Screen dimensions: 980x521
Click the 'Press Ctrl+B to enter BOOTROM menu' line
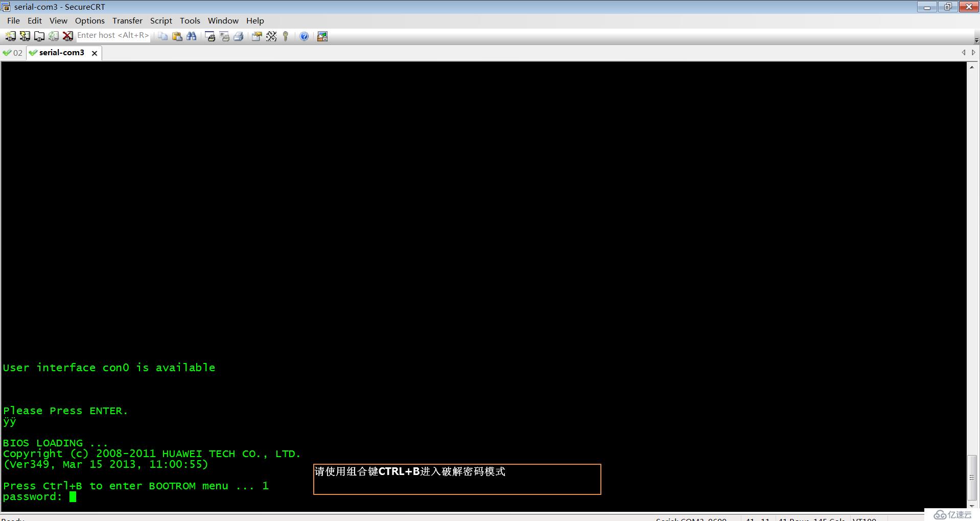click(x=135, y=486)
